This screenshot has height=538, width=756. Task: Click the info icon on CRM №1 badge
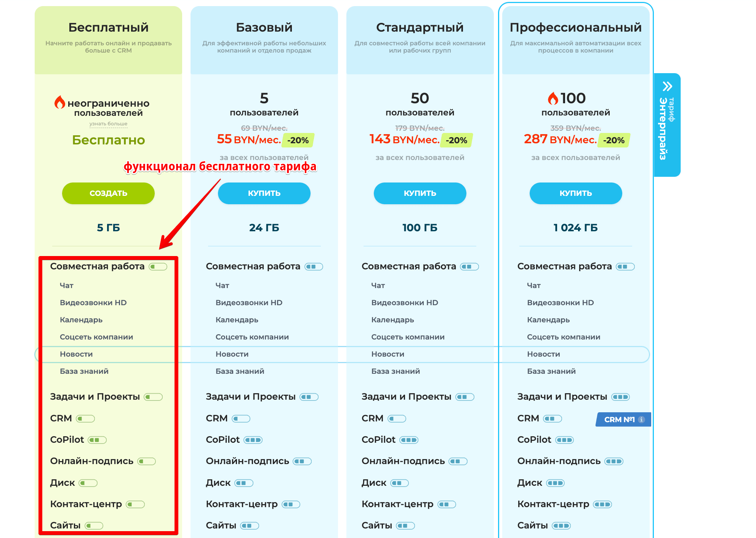642,420
